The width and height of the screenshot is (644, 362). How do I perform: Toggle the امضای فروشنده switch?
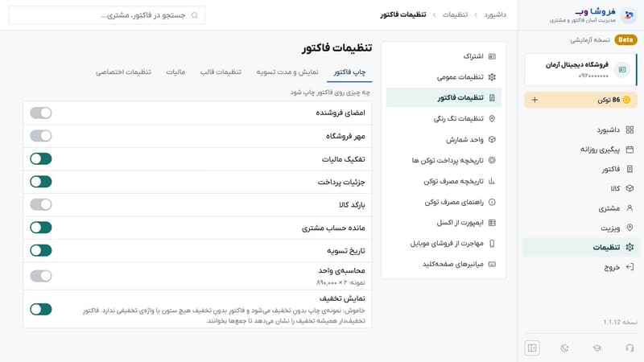click(41, 113)
